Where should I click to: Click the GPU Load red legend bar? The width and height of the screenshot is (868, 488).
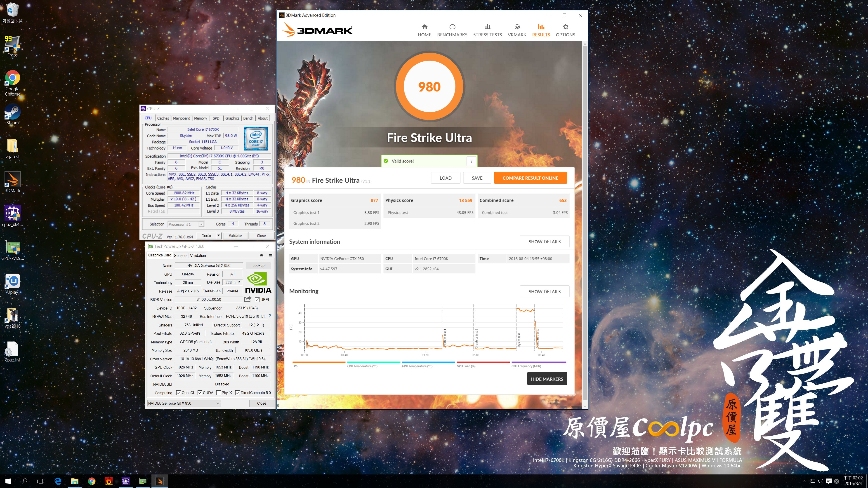tap(483, 362)
